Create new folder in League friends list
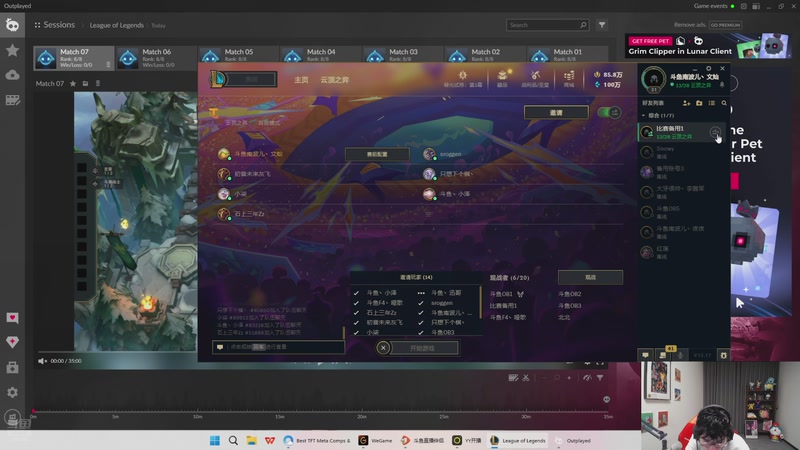 699,103
